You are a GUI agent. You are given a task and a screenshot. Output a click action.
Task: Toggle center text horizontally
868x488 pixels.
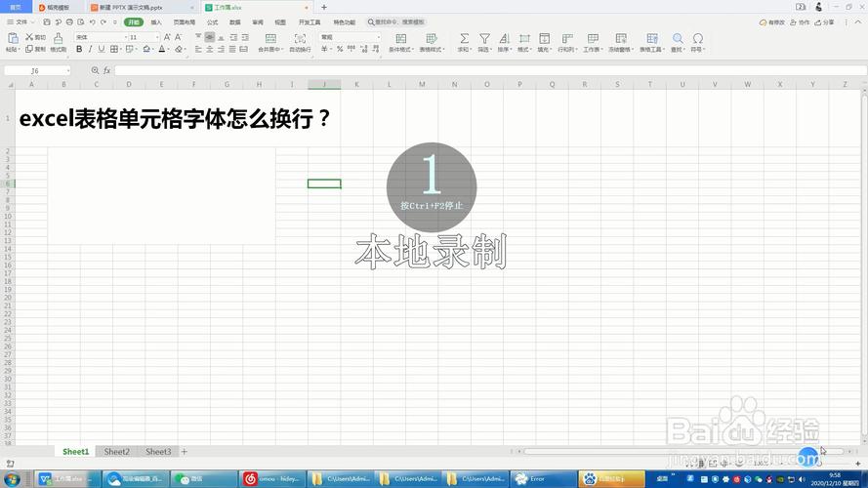coord(210,49)
